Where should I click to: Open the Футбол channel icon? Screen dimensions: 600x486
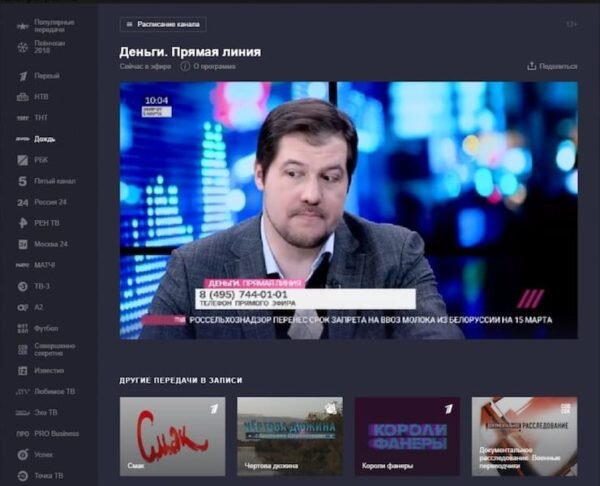click(x=23, y=328)
